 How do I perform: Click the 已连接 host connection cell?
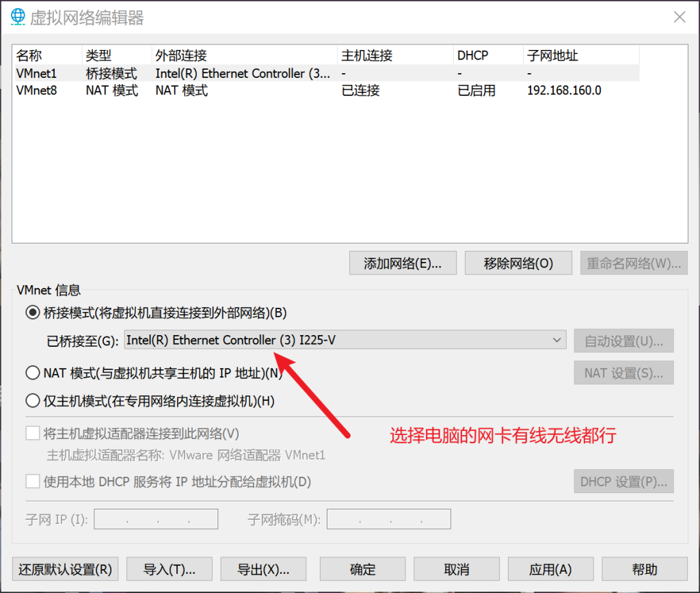pos(360,90)
